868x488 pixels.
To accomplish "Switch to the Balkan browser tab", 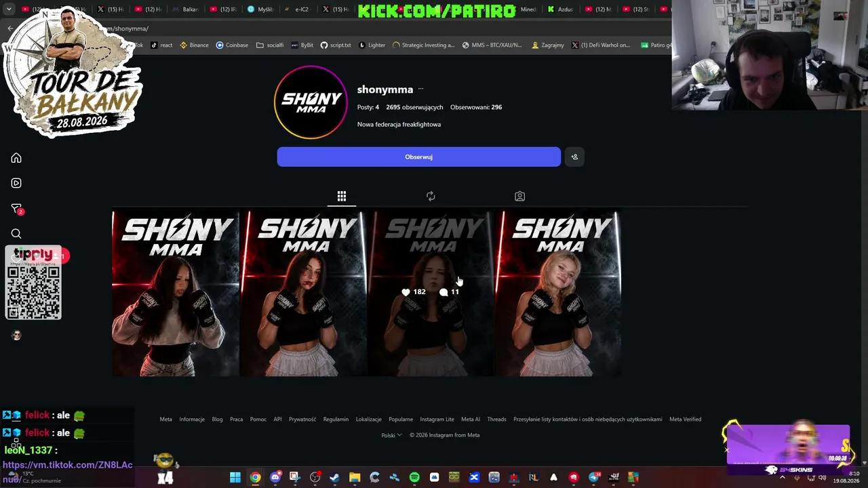I will click(185, 9).
